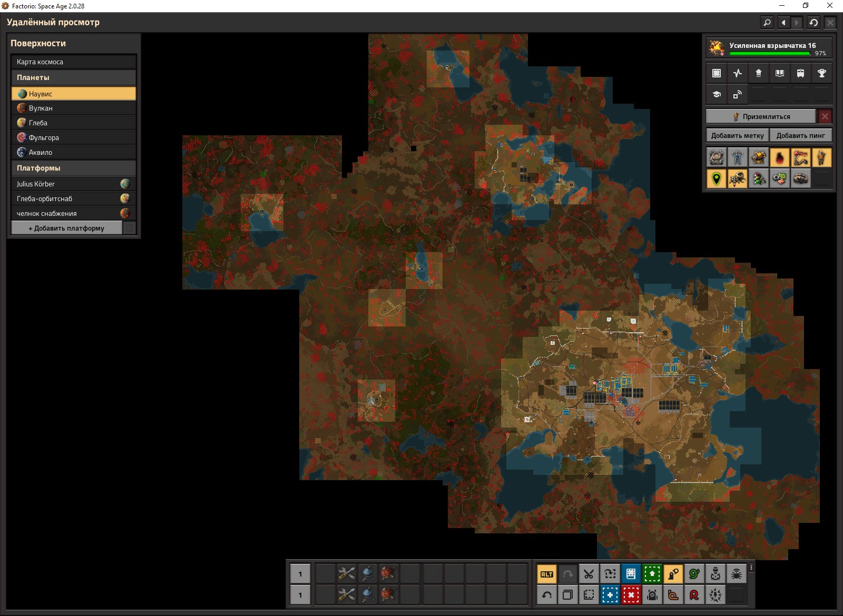This screenshot has height=616, width=843.
Task: Open the bonuses up-arrow icon
Action: click(759, 73)
